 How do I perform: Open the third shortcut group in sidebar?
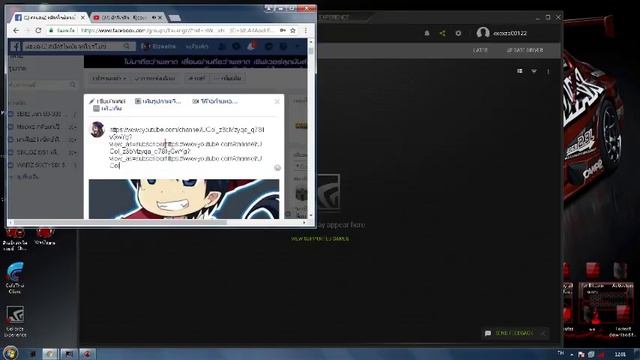pyautogui.click(x=42, y=140)
